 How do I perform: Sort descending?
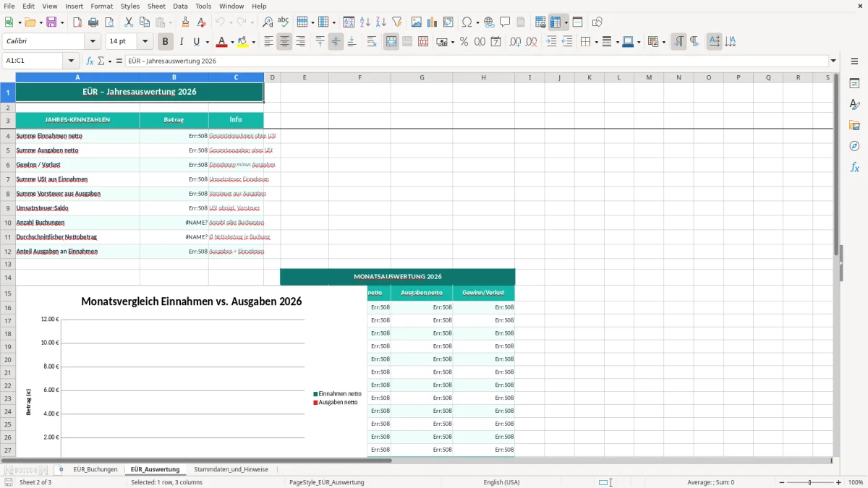point(381,22)
